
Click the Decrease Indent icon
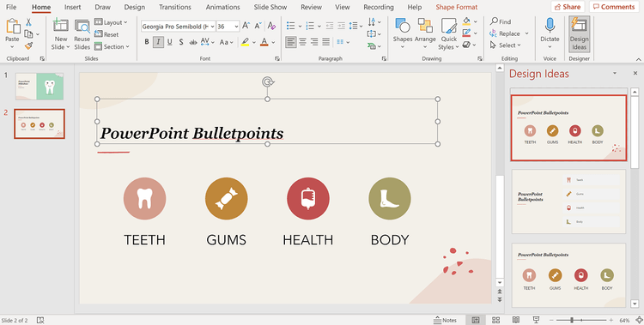[330, 27]
